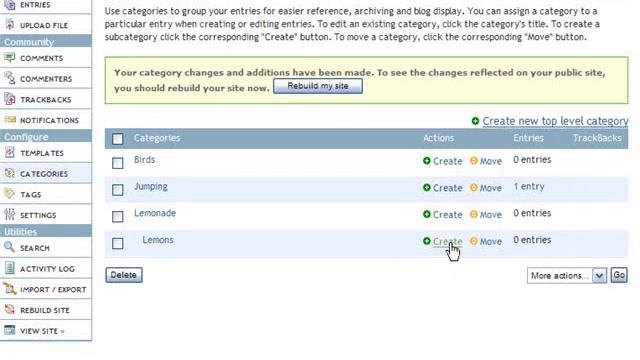This screenshot has height=360, width=640.
Task: Click the Entries sidebar icon
Action: (x=10, y=5)
